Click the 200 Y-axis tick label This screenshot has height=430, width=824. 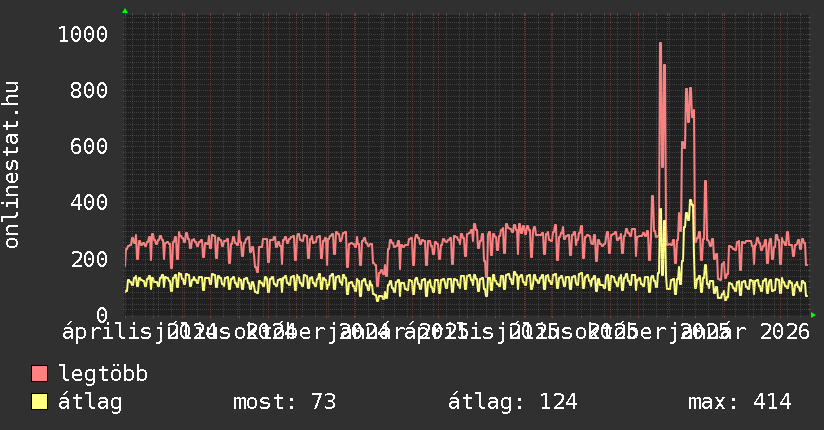click(x=89, y=259)
